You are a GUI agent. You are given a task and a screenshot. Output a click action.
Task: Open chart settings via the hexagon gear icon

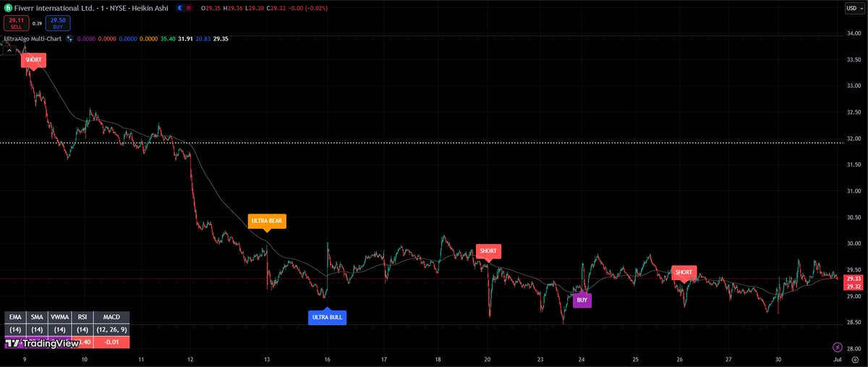tap(854, 359)
